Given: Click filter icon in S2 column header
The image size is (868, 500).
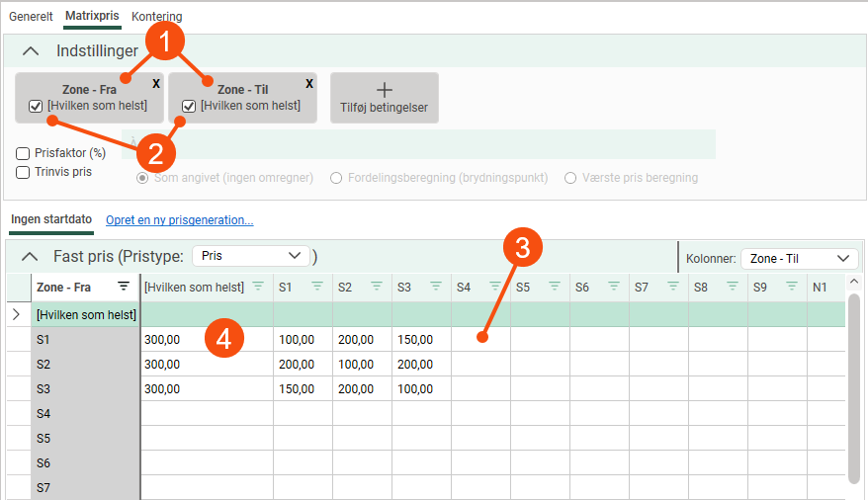Looking at the screenshot, I should [x=377, y=287].
